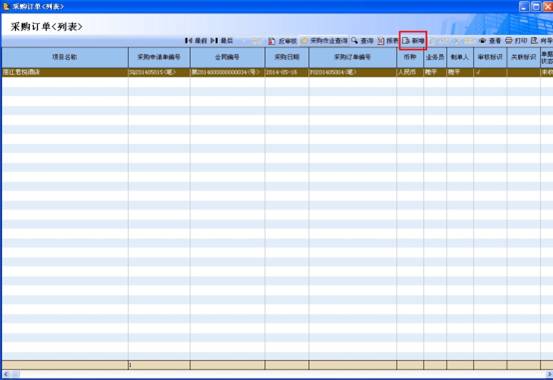553x380 pixels.
Task: Click the record count "1" in footer row
Action: tap(130, 365)
